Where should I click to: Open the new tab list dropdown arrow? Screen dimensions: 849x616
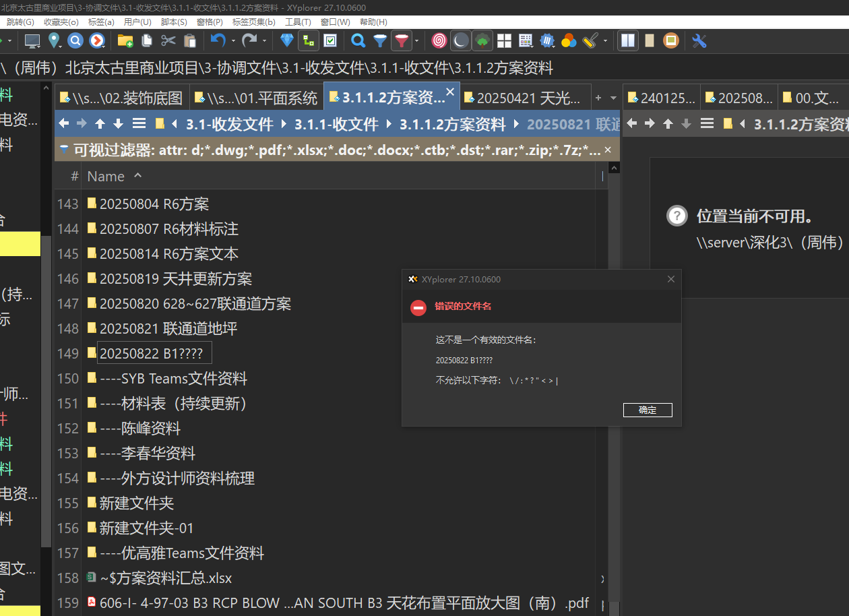click(612, 98)
